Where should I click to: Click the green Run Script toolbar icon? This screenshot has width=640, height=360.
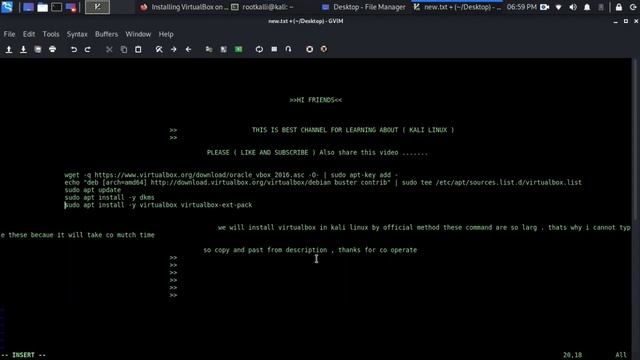coord(238,49)
